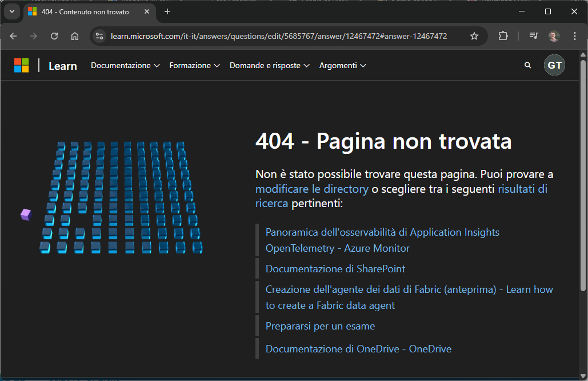
Task: Click the forward navigation arrow
Action: click(34, 36)
